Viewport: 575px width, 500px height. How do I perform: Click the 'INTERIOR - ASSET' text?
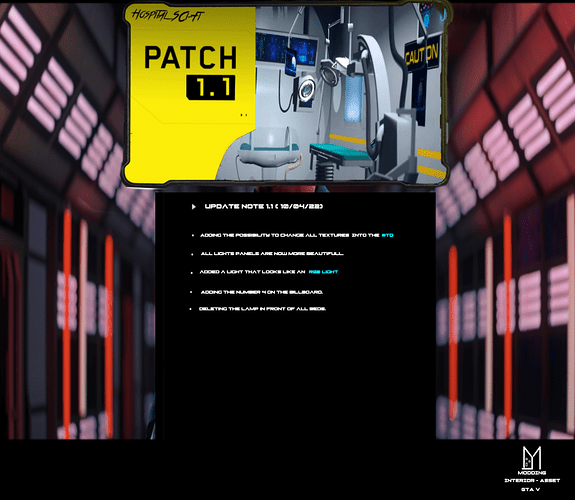532,480
